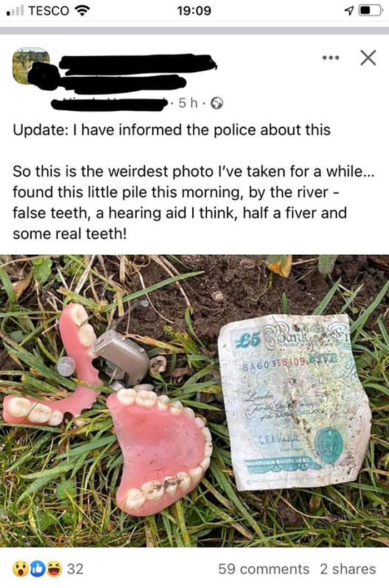This screenshot has height=588, width=389.
Task: Dismiss the post with the X icon
Action: (x=368, y=58)
